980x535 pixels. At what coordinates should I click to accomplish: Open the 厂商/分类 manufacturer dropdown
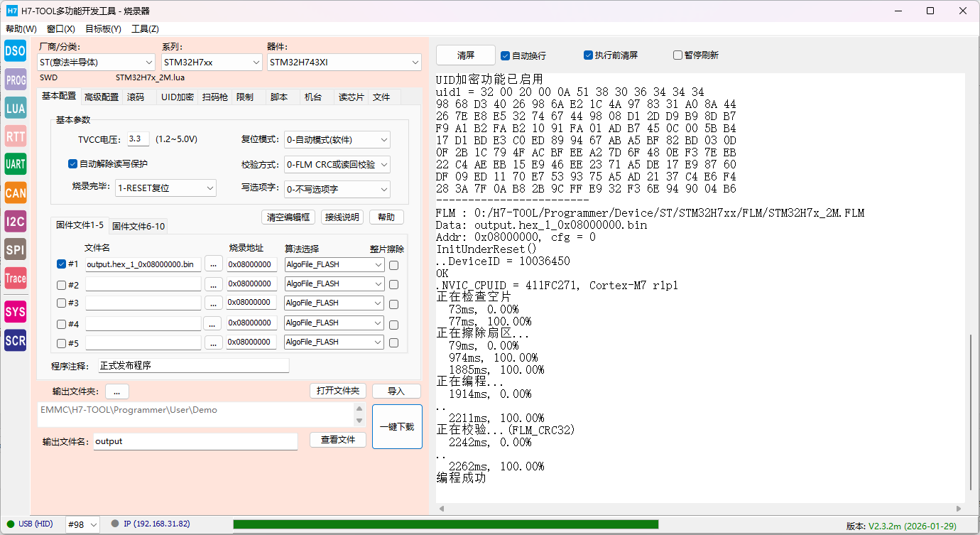tap(96, 63)
